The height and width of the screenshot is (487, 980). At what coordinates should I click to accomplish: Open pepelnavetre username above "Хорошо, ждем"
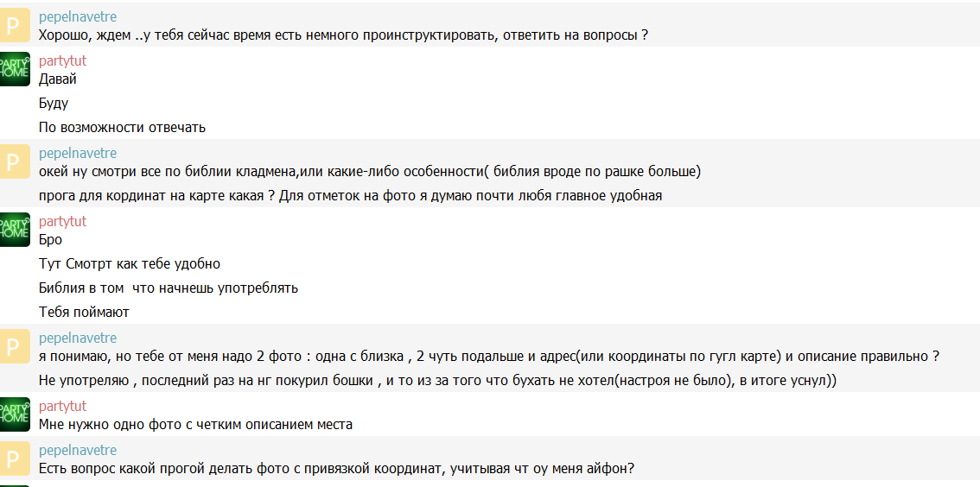[78, 17]
